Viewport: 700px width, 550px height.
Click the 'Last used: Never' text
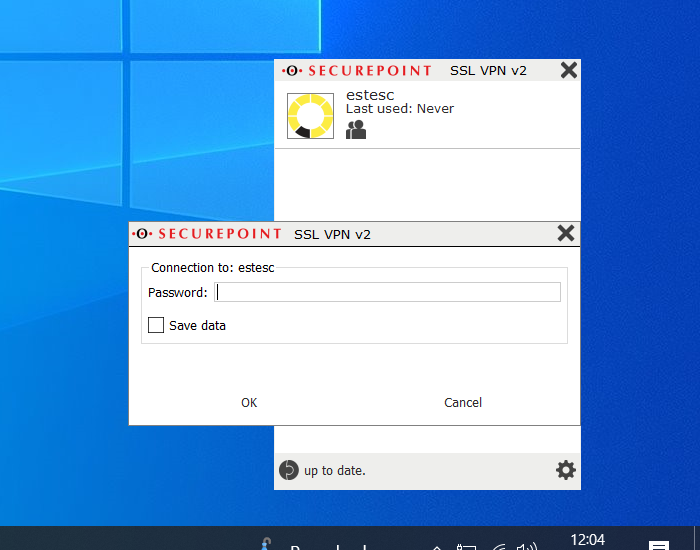[400, 108]
